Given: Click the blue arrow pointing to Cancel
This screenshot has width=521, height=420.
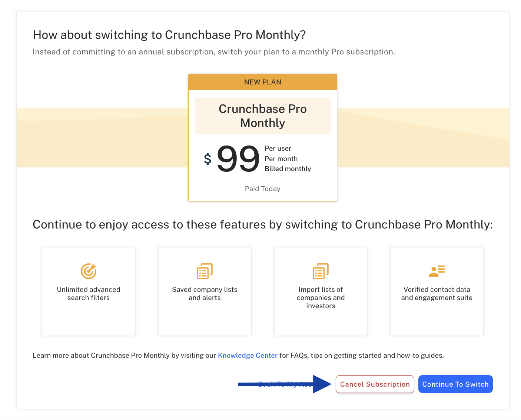Looking at the screenshot, I should pos(285,384).
